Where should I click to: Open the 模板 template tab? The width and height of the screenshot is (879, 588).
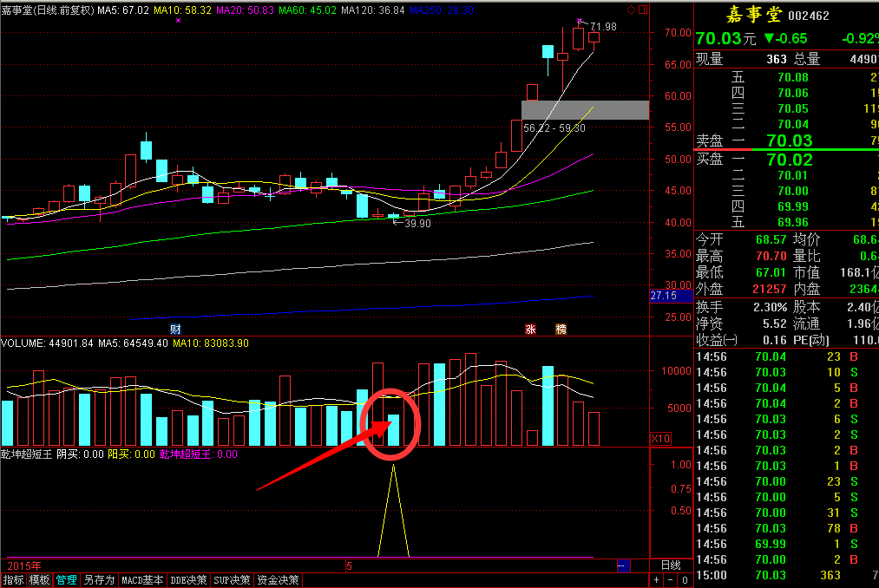[x=39, y=580]
